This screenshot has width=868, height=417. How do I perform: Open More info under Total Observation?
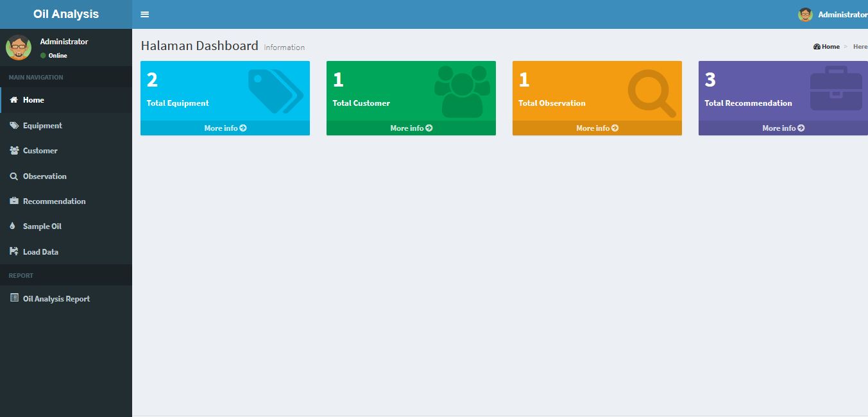(597, 128)
